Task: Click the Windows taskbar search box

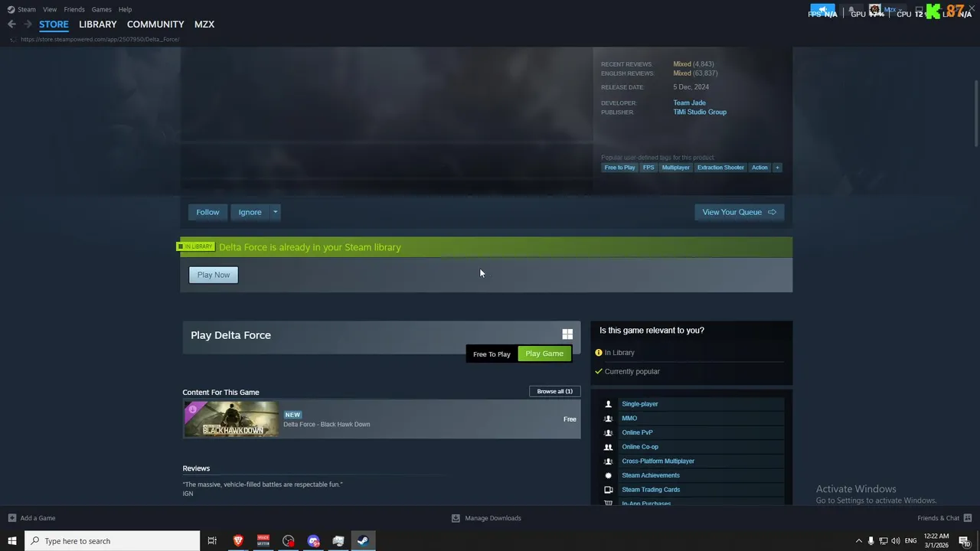Action: pyautogui.click(x=113, y=541)
